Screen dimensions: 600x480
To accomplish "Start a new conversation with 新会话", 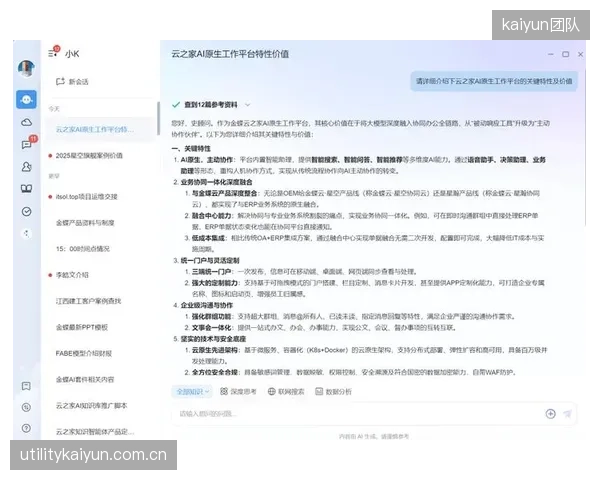I will click(x=72, y=82).
